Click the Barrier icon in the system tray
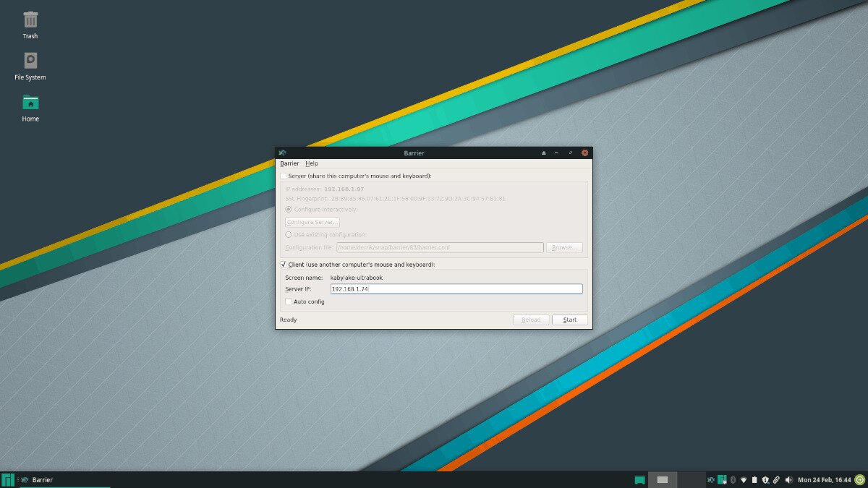The height and width of the screenshot is (488, 868). (711, 479)
